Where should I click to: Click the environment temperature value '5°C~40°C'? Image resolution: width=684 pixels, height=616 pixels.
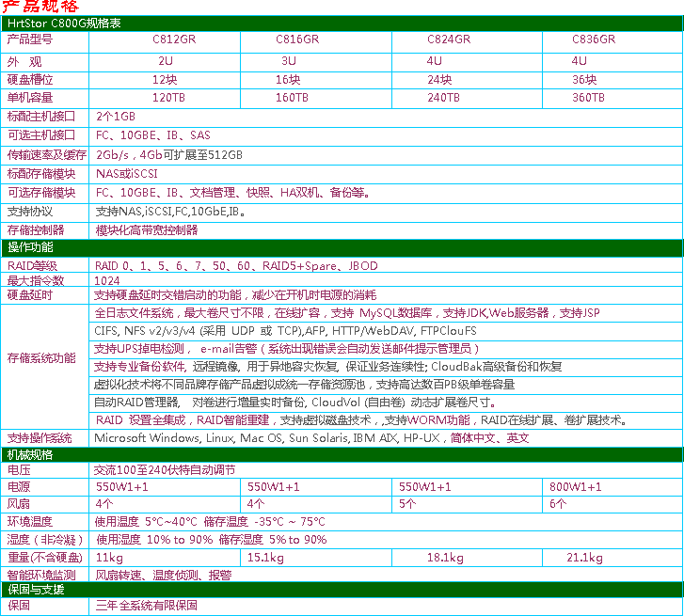(171, 522)
